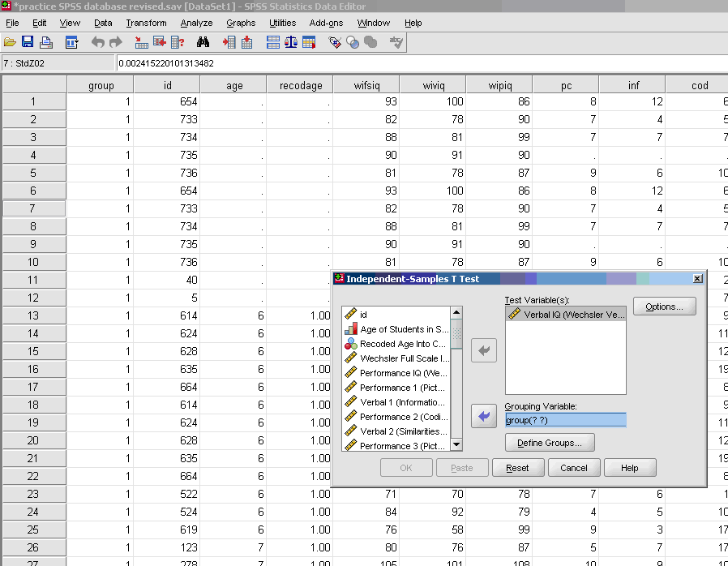The image size is (728, 566).
Task: Save the file with the floppy disk icon
Action: pyautogui.click(x=28, y=41)
